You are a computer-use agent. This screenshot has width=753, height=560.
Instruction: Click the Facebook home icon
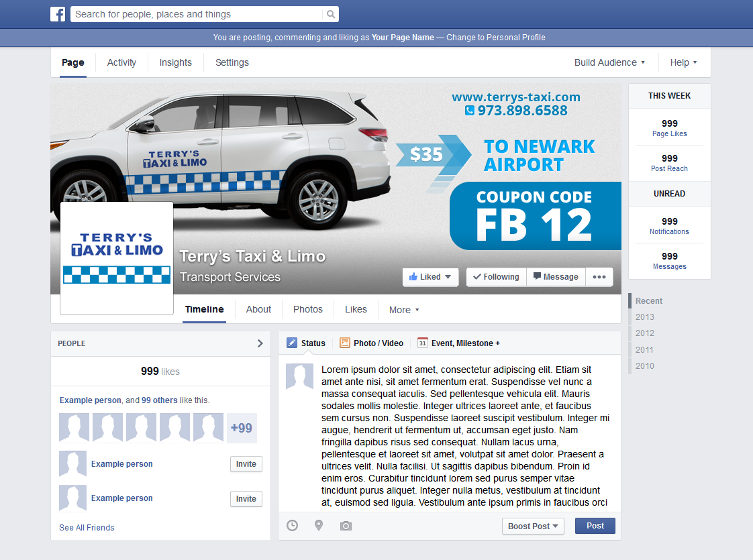[x=58, y=13]
